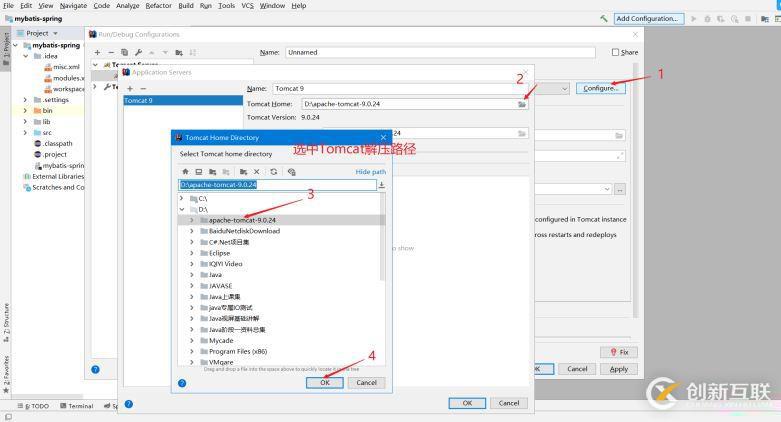The image size is (781, 422).
Task: Click the Hide path link
Action: [371, 172]
